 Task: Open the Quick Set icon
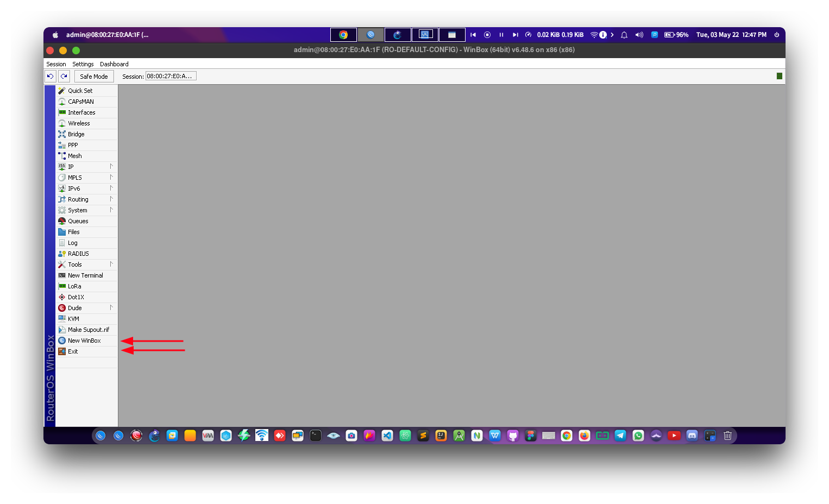pyautogui.click(x=62, y=91)
